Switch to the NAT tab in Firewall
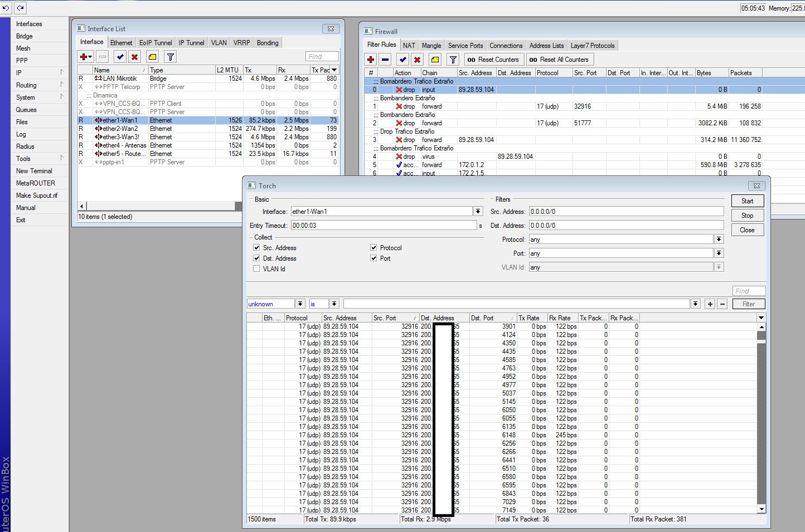 (409, 46)
